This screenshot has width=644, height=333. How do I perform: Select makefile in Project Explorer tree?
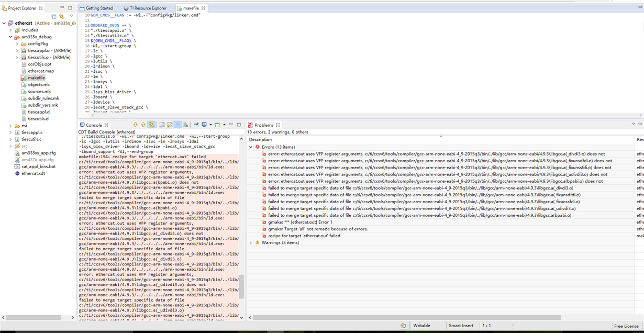click(x=36, y=77)
